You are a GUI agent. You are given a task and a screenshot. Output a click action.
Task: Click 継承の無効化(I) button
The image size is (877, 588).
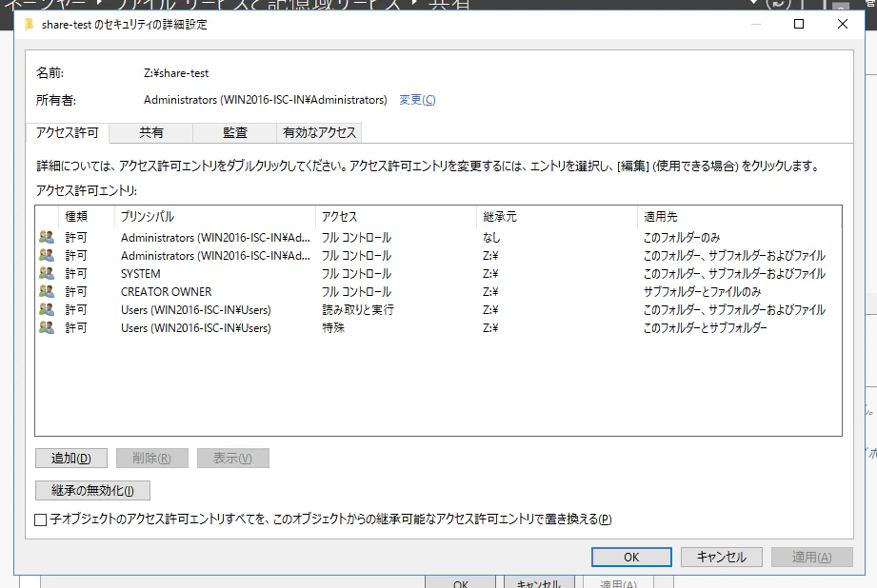[x=93, y=491]
